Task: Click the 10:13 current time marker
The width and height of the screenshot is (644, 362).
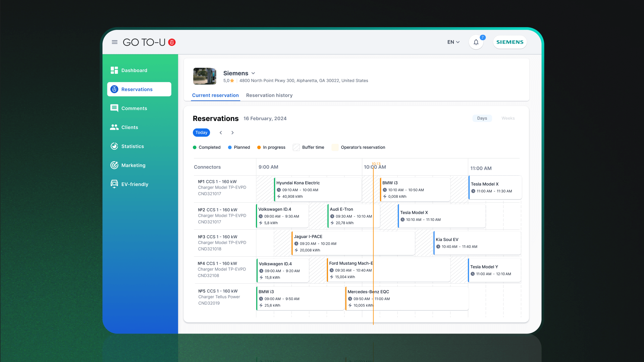Action: 376,164
